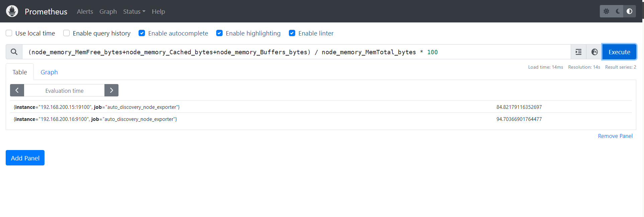Expand the Status dropdown menu
Viewport: 644px width, 217px height.
134,11
